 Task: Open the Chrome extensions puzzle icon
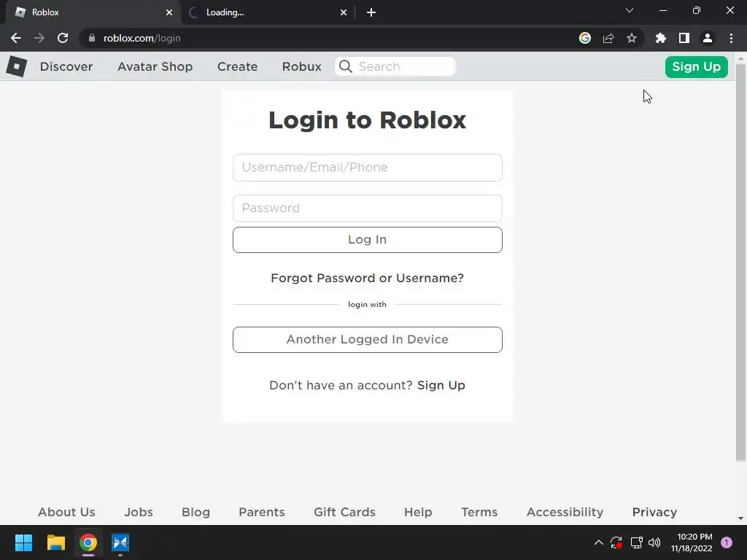pos(661,38)
